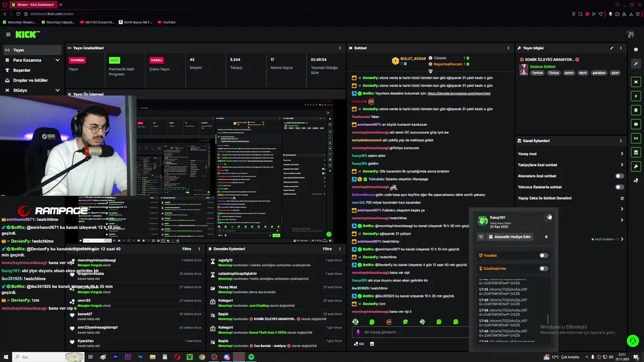
Task: Select the Stream - Kick Dashboard browser tab
Action: coord(33,5)
